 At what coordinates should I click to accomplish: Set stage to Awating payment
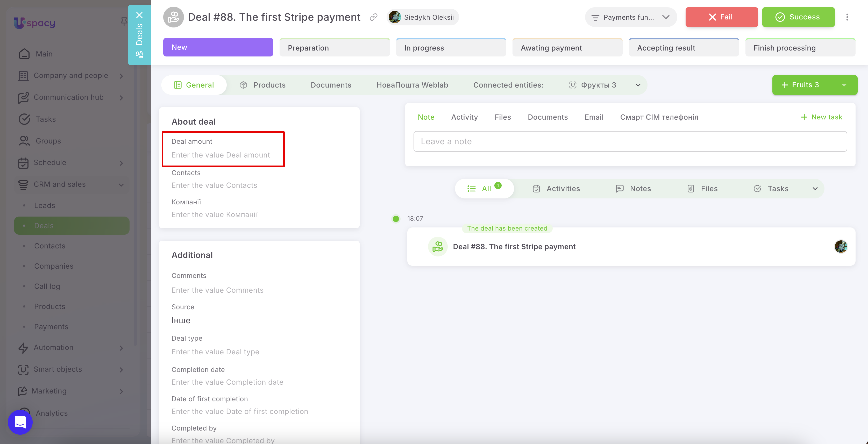[567, 47]
